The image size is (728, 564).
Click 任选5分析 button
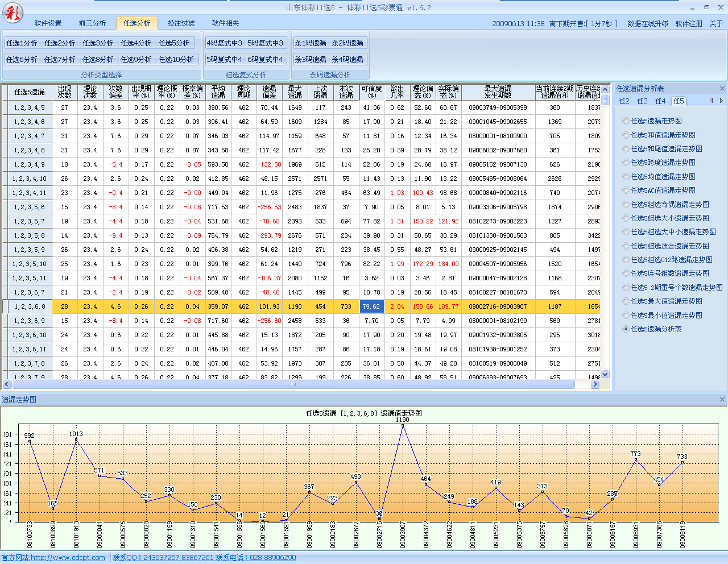[174, 43]
